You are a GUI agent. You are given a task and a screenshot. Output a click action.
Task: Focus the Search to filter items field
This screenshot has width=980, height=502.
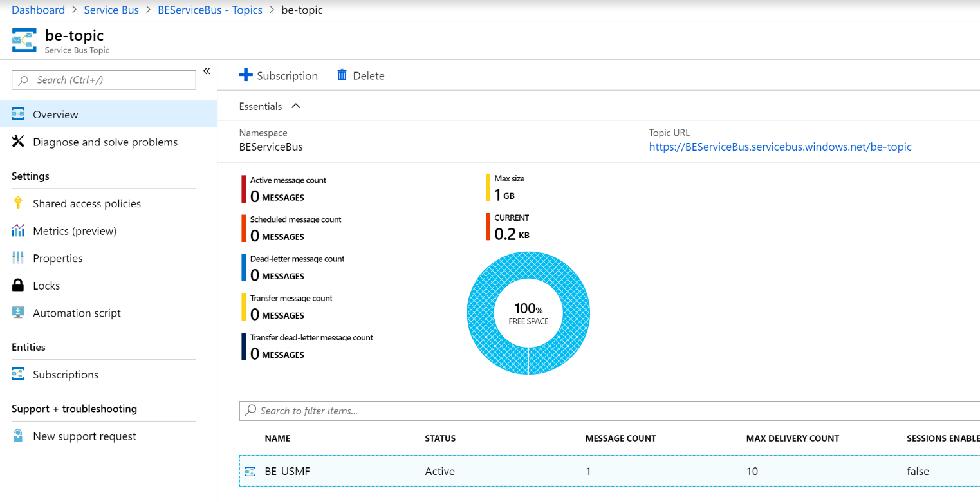(609, 411)
